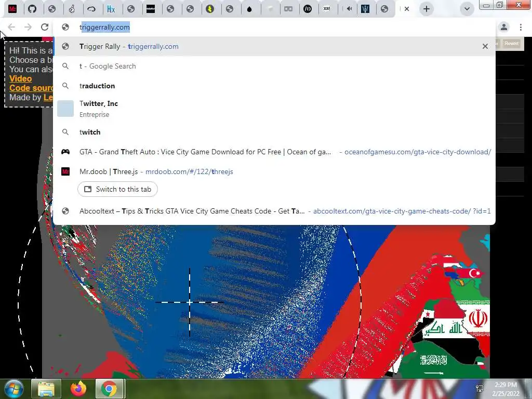Open the 'Code source' link on the page

coord(31,88)
